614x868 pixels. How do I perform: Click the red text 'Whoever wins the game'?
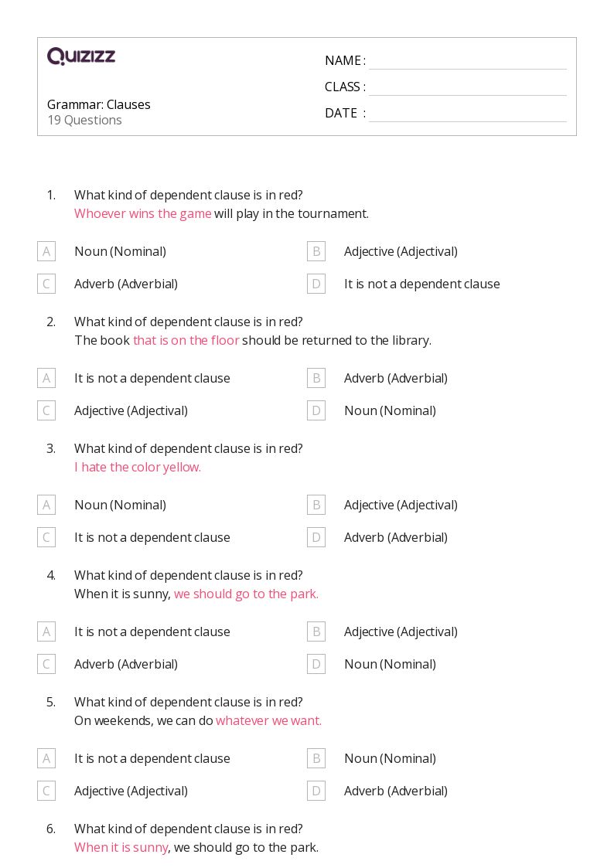143,213
